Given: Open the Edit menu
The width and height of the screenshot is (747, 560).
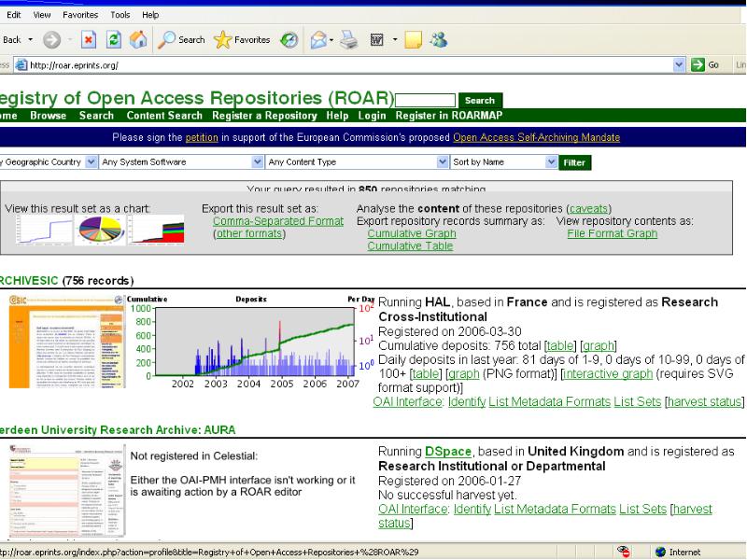Looking at the screenshot, I should (14, 15).
